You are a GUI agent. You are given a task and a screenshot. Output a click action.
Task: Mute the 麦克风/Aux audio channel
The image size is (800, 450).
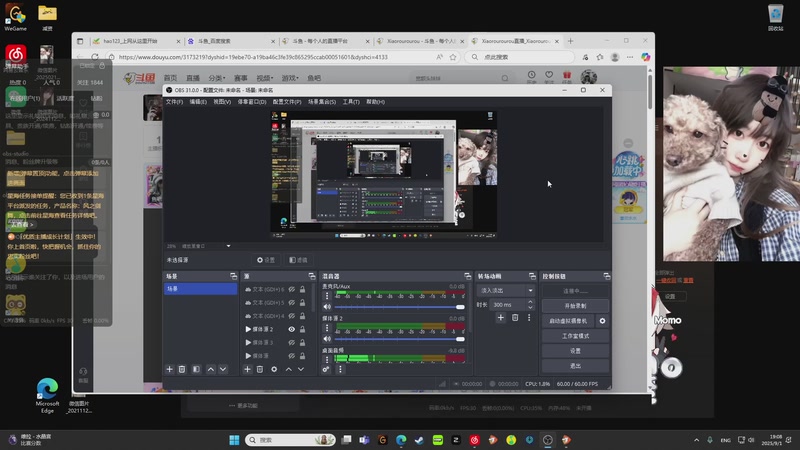(327, 307)
